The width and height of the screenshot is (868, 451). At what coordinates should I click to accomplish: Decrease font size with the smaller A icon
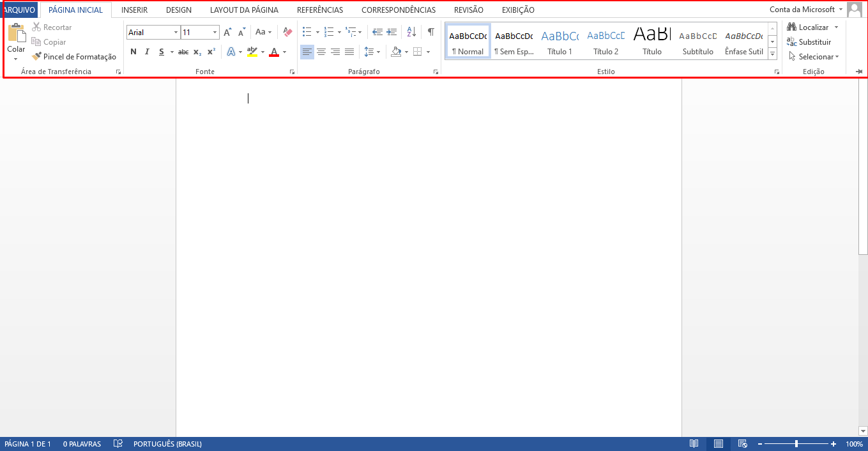(241, 32)
